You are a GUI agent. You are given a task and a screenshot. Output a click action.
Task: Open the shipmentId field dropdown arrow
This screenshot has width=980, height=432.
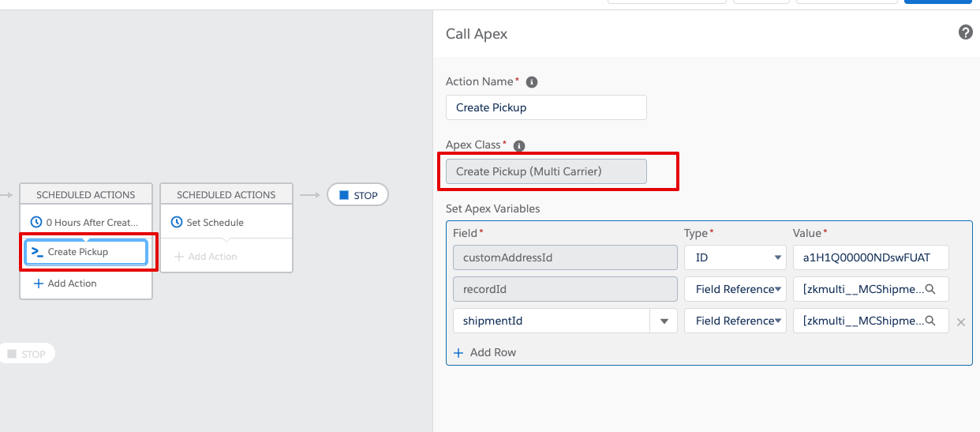(664, 321)
